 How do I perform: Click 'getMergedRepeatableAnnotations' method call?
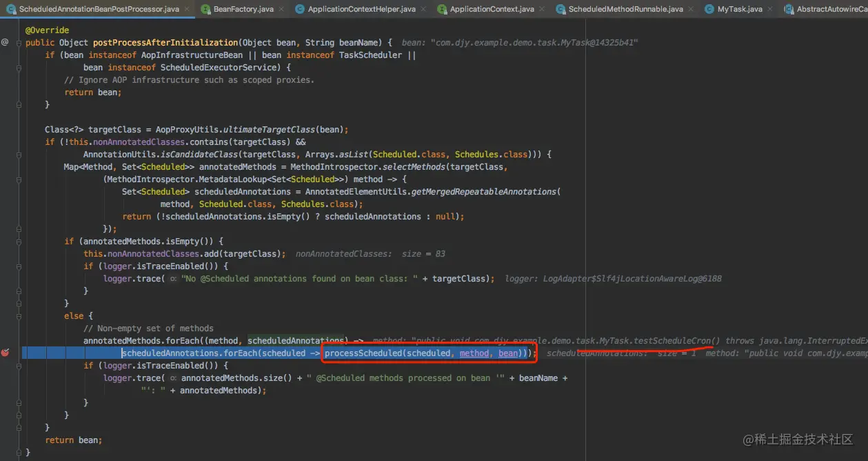(484, 192)
